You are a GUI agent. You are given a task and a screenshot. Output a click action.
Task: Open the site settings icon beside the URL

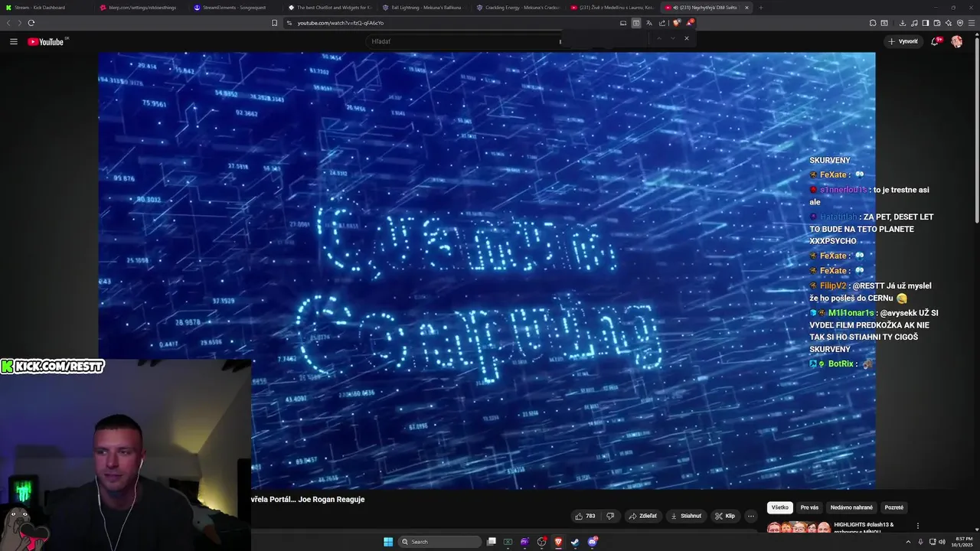[289, 23]
